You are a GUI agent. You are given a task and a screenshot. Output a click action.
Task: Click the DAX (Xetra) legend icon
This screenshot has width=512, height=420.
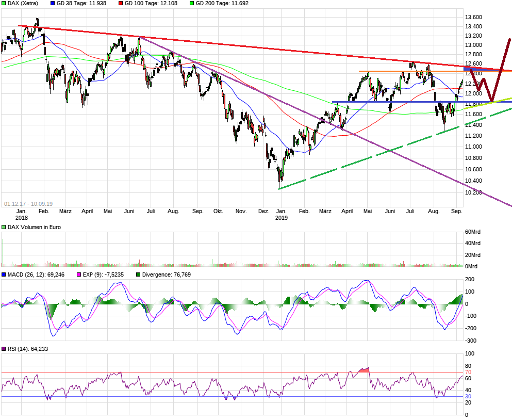pyautogui.click(x=4, y=4)
